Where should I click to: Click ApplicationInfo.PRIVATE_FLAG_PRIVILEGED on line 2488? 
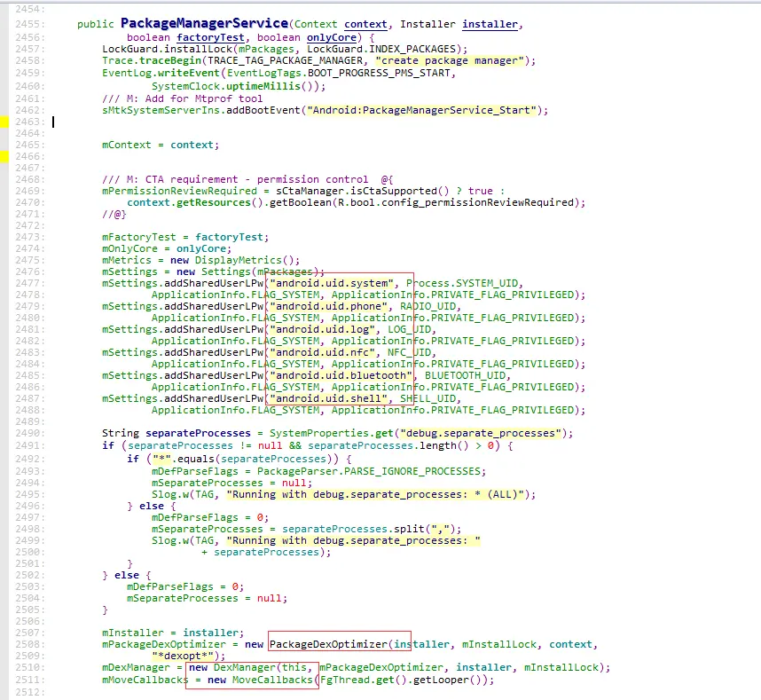pos(453,410)
